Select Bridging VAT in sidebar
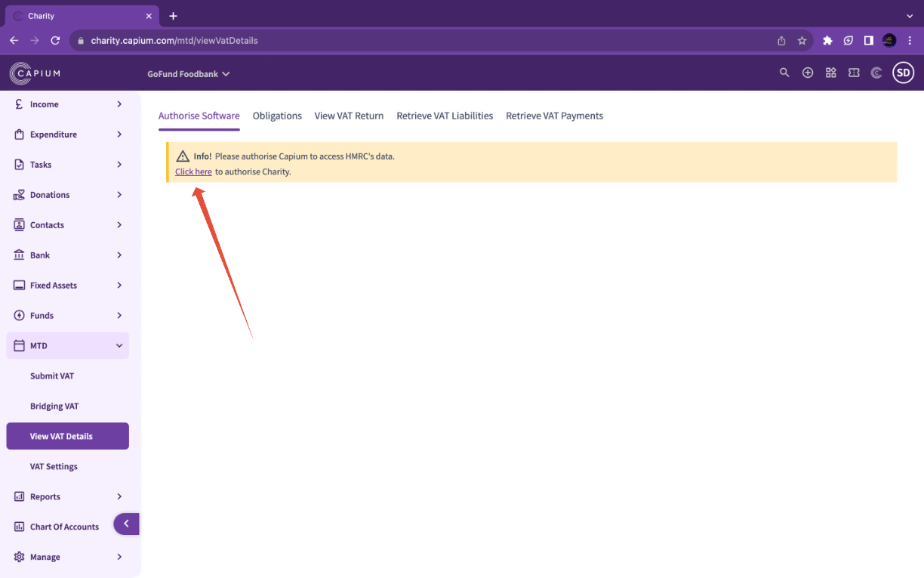924x578 pixels. pyautogui.click(x=54, y=406)
